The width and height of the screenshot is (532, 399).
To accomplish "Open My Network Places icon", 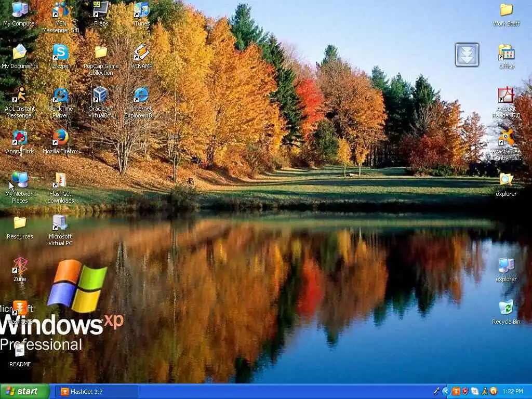I will 20,188.
